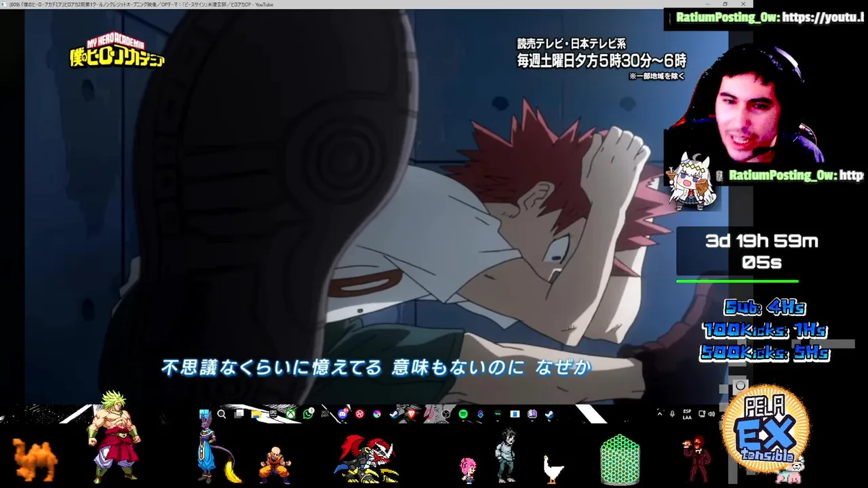Click the 3d 19h 59m countdown timer
This screenshot has height=488, width=868.
[762, 251]
